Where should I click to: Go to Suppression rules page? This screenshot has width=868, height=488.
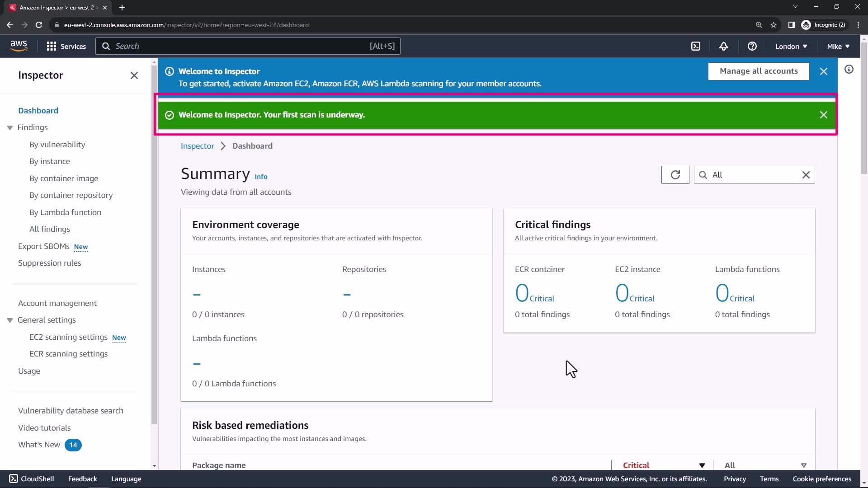[50, 263]
